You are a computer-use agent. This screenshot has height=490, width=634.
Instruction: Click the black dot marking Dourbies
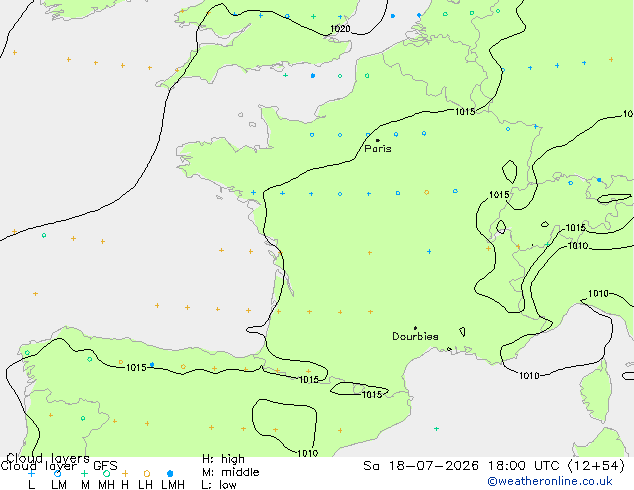tap(415, 328)
